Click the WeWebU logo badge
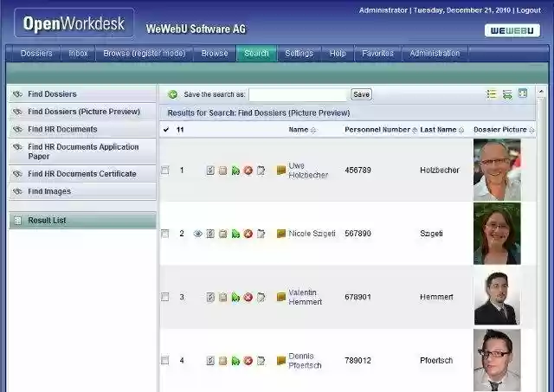 coord(512,31)
